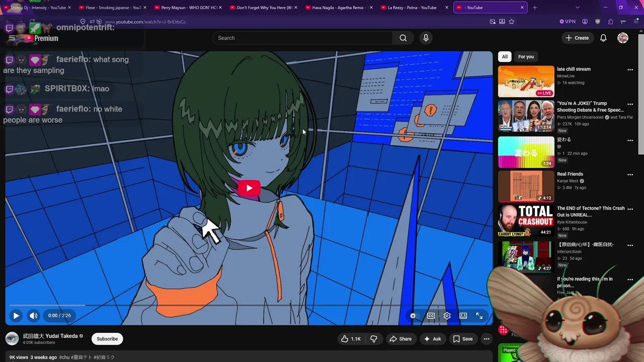Image resolution: width=644 pixels, height=362 pixels.
Task: Open options for Real Friends video
Action: pyautogui.click(x=630, y=174)
